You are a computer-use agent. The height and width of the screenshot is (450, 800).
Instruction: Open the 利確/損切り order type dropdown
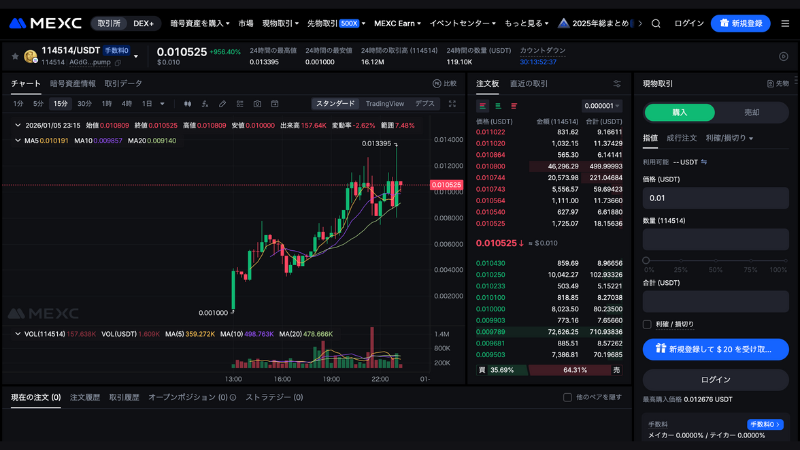730,138
